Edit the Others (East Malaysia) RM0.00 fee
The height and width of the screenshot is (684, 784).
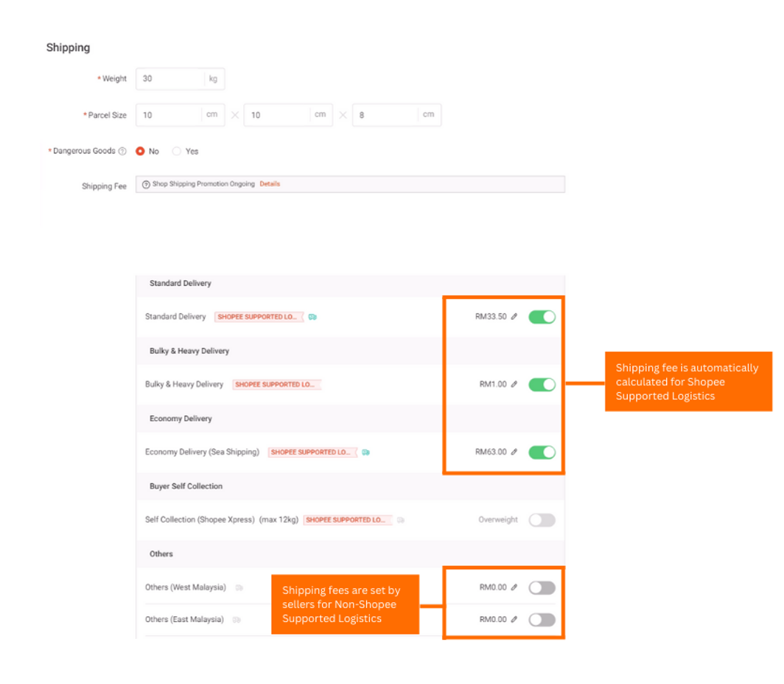click(514, 619)
